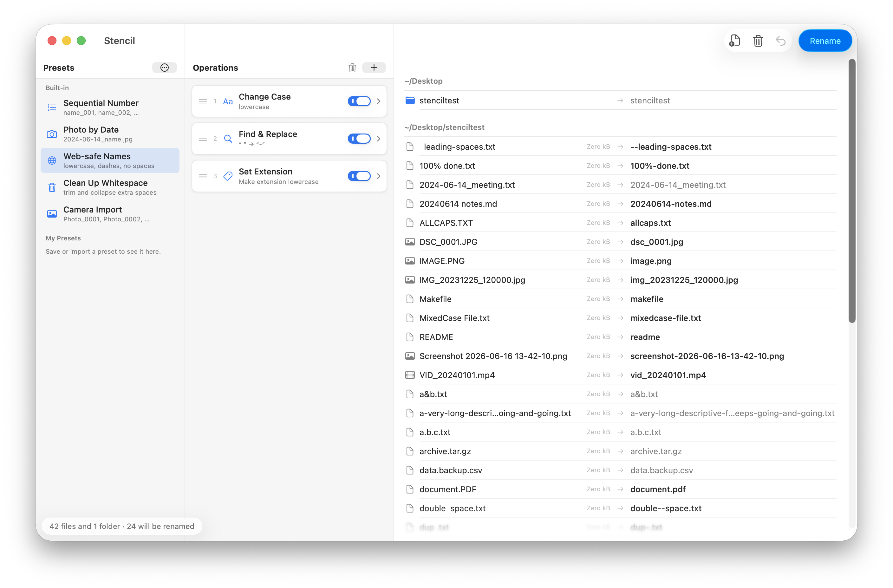Choose the Camera Import preset
Screen dimensions: 893x588
110,214
